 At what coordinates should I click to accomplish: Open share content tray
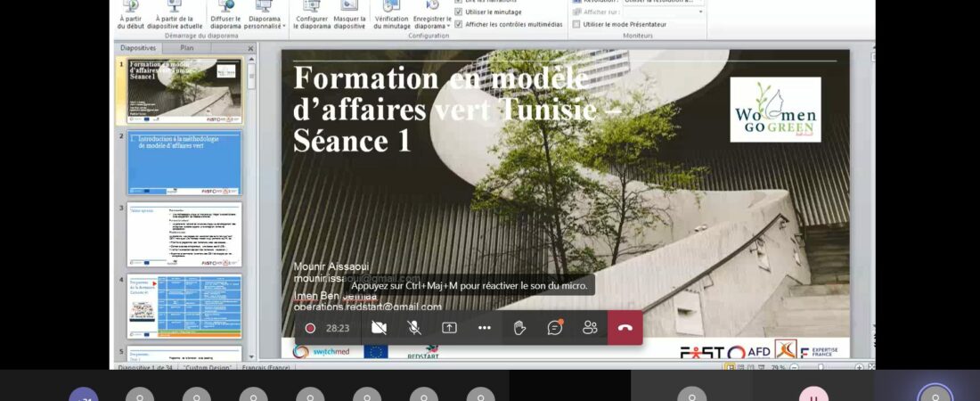point(449,328)
